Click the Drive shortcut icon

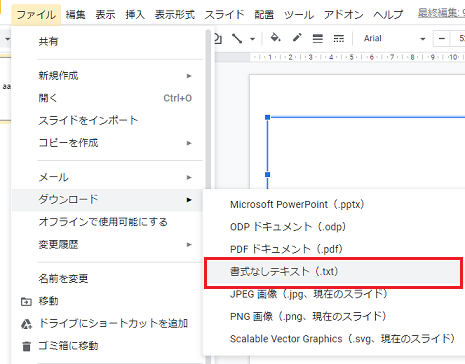click(x=26, y=324)
